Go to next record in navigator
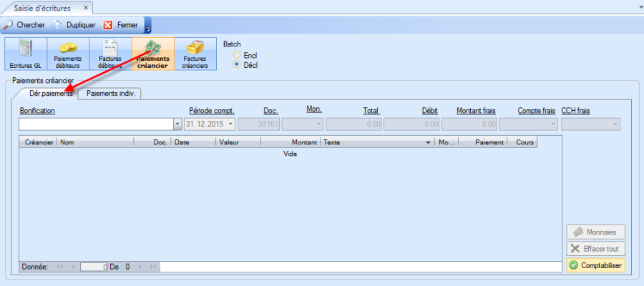644x286 pixels. (140, 267)
